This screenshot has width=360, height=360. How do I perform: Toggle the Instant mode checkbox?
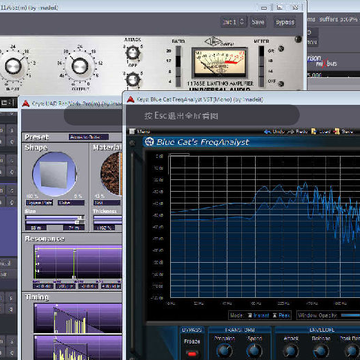pyautogui.click(x=250, y=315)
